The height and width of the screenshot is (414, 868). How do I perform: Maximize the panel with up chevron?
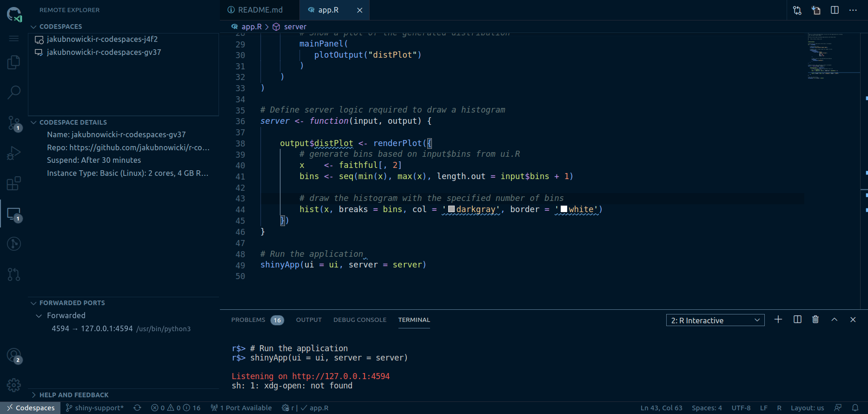pyautogui.click(x=835, y=320)
